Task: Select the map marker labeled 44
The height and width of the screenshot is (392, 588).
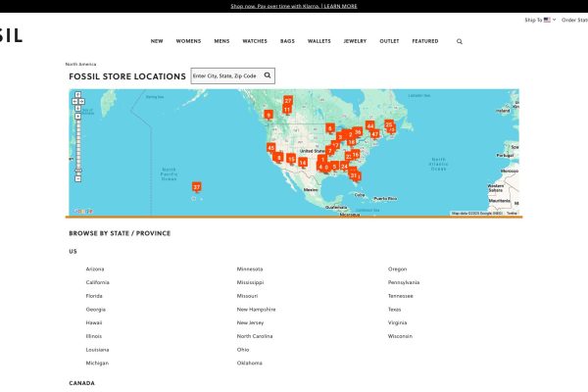Action: click(370, 126)
